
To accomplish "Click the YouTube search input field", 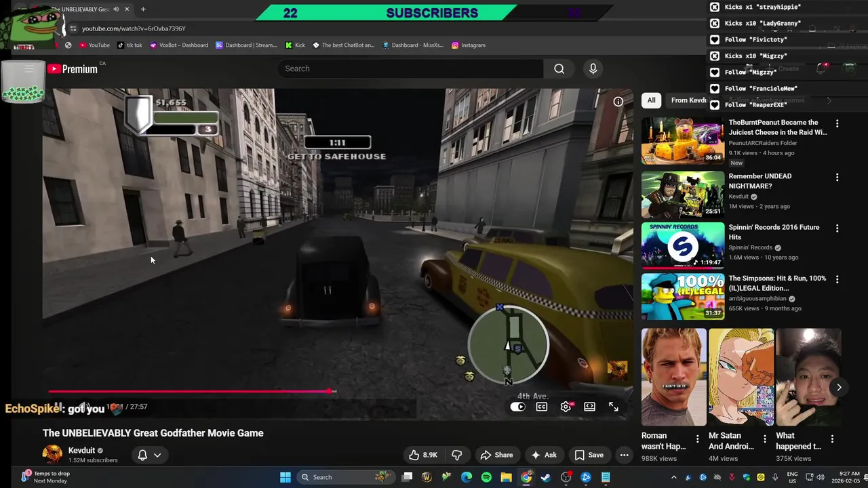I will click(x=410, y=68).
